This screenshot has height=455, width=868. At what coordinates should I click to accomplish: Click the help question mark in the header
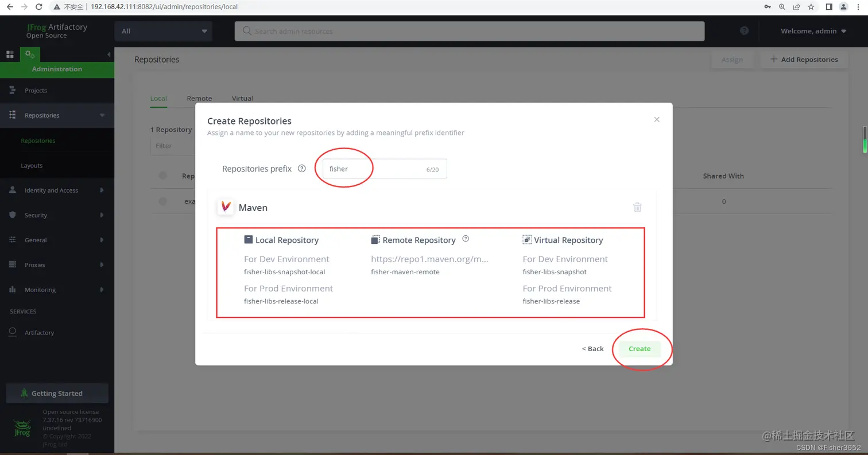click(x=744, y=31)
